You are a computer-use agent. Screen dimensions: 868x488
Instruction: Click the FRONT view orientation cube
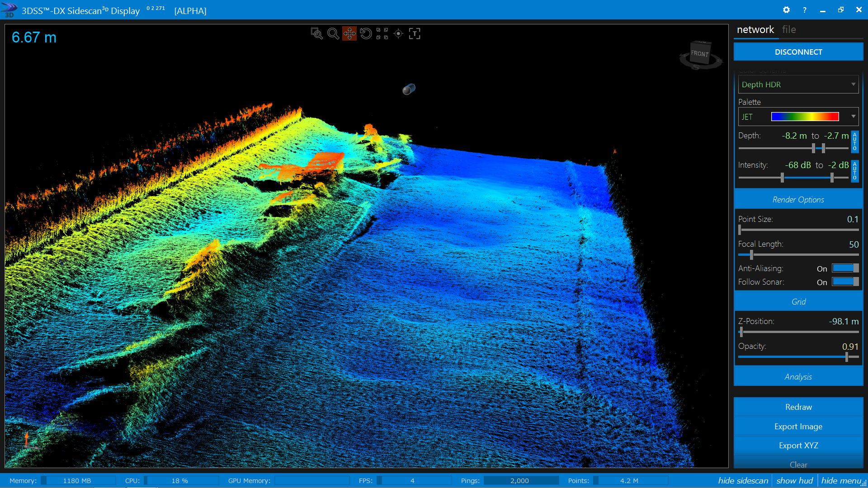coord(700,53)
